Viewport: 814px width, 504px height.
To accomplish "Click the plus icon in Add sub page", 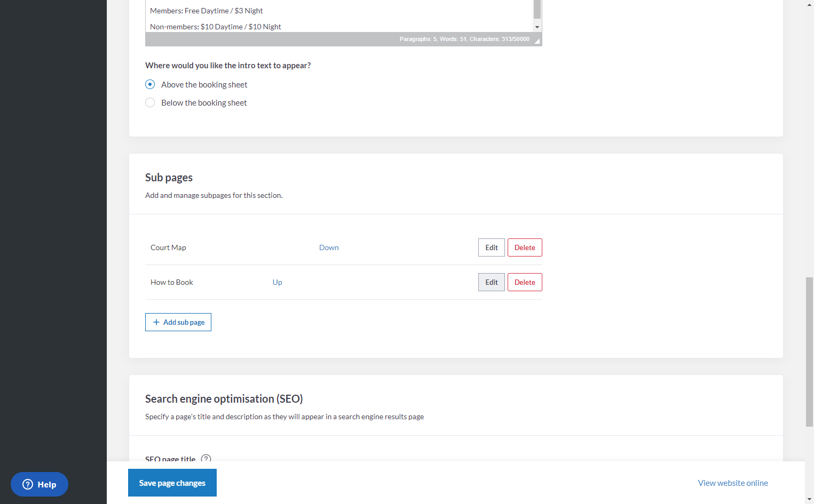I will [x=156, y=322].
